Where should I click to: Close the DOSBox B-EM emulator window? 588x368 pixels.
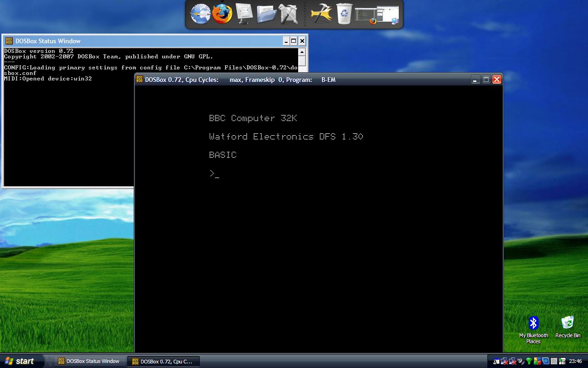pyautogui.click(x=497, y=80)
